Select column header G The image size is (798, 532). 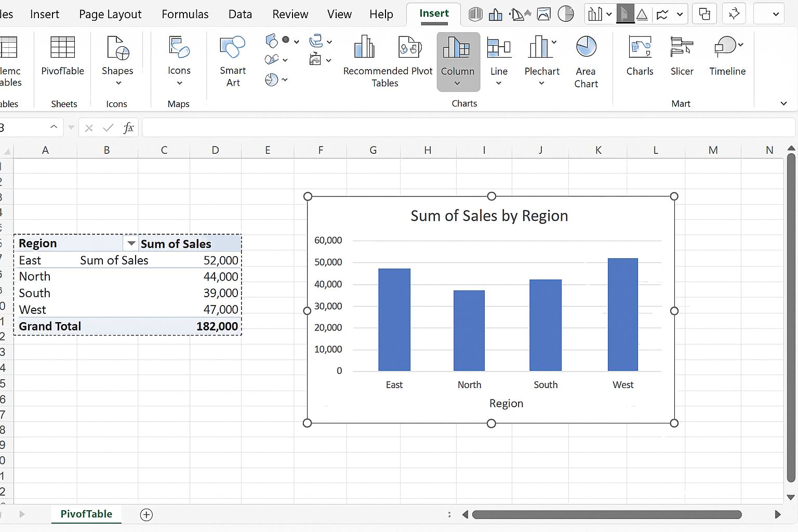(373, 150)
